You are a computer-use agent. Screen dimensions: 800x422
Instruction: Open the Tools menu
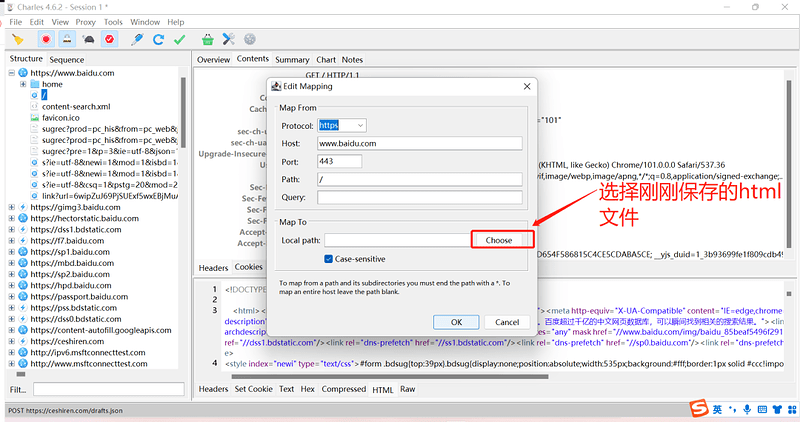113,22
